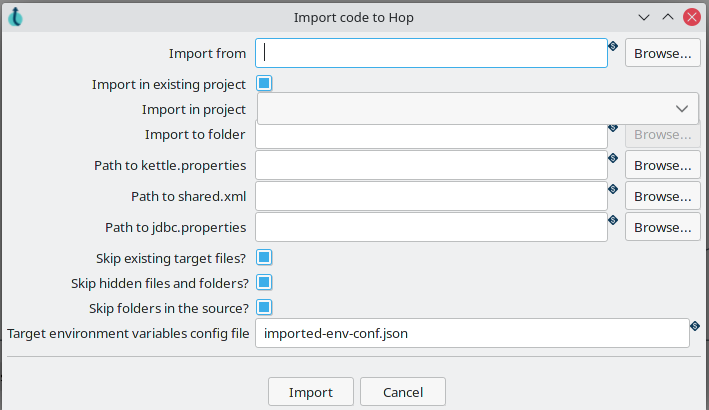Image resolution: width=709 pixels, height=410 pixels.
Task: Toggle Skip existing target files checkbox
Action: click(x=265, y=258)
